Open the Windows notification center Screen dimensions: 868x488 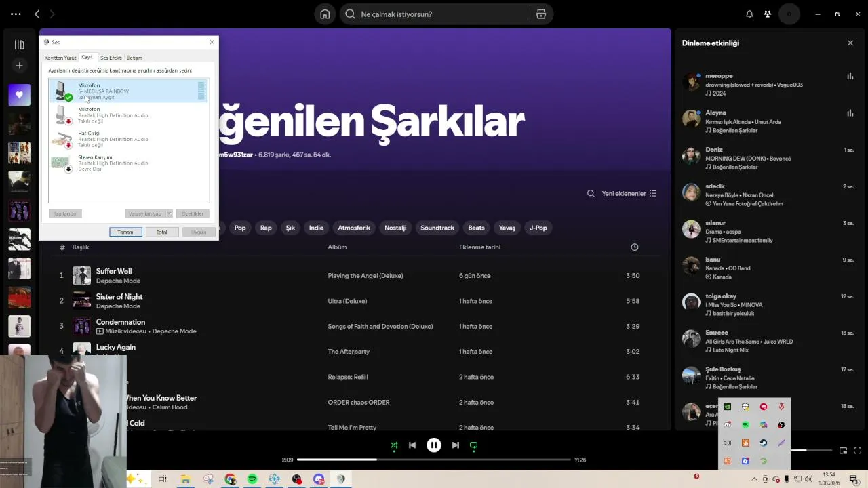(854, 479)
